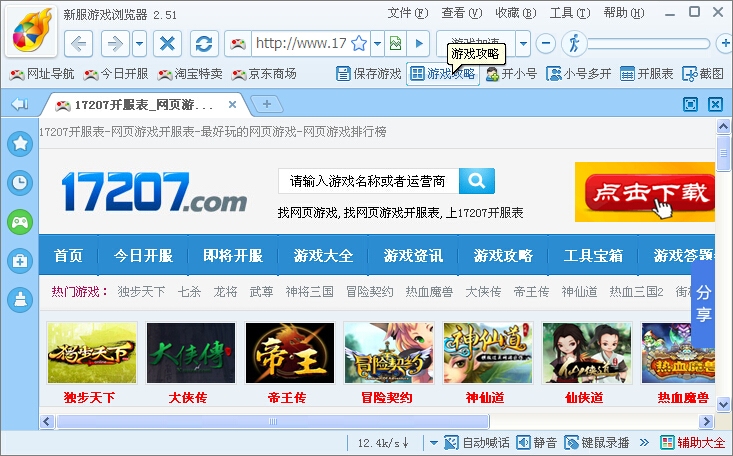This screenshot has height=456, width=733.
Task: Click the 点击下载 download banner
Action: [x=645, y=192]
